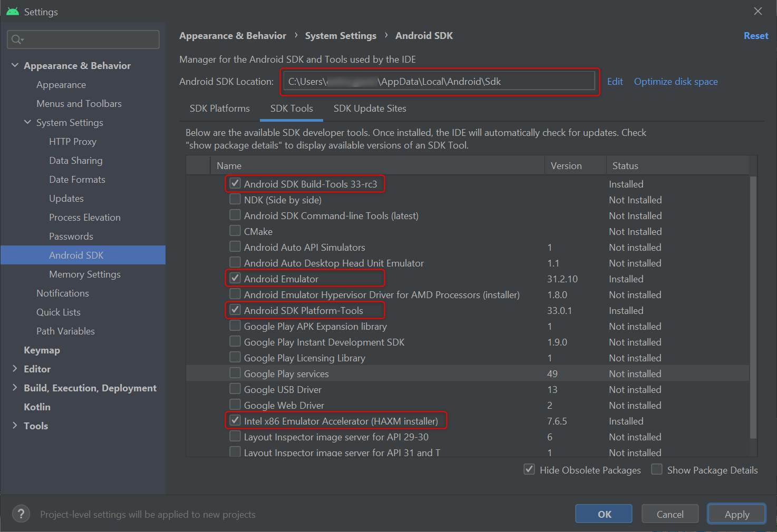
Task: Open Notifications settings
Action: coord(63,293)
